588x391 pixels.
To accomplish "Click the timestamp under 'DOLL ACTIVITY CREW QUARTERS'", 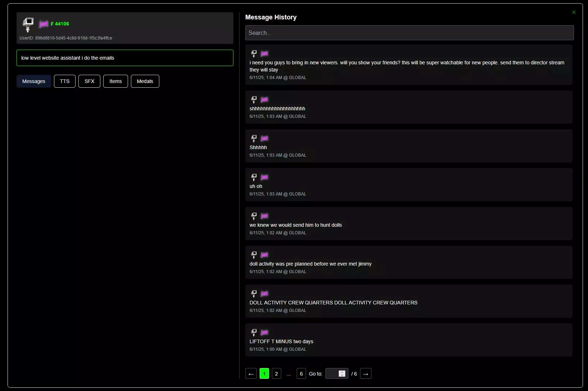I will pos(278,310).
